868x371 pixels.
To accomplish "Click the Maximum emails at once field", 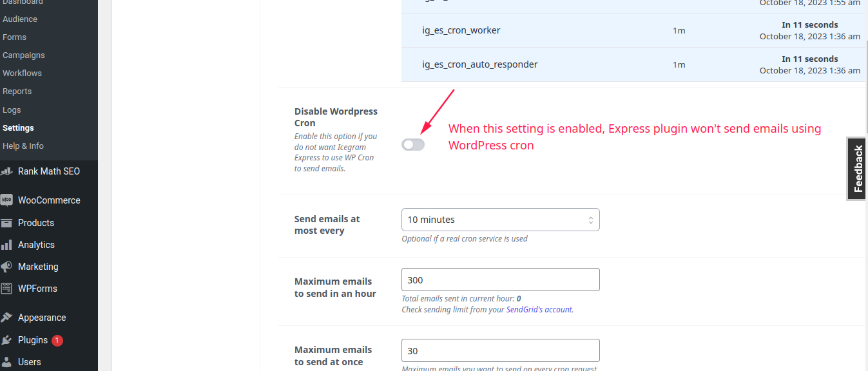I will [500, 350].
